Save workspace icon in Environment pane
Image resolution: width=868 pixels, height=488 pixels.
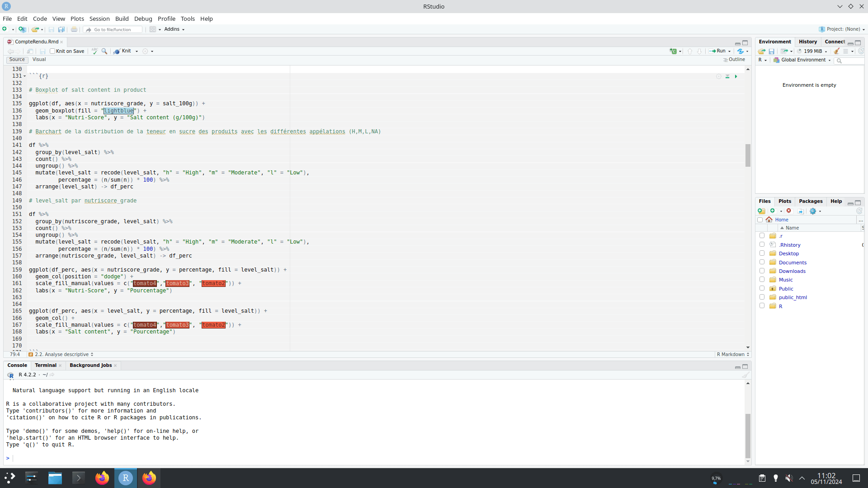772,52
